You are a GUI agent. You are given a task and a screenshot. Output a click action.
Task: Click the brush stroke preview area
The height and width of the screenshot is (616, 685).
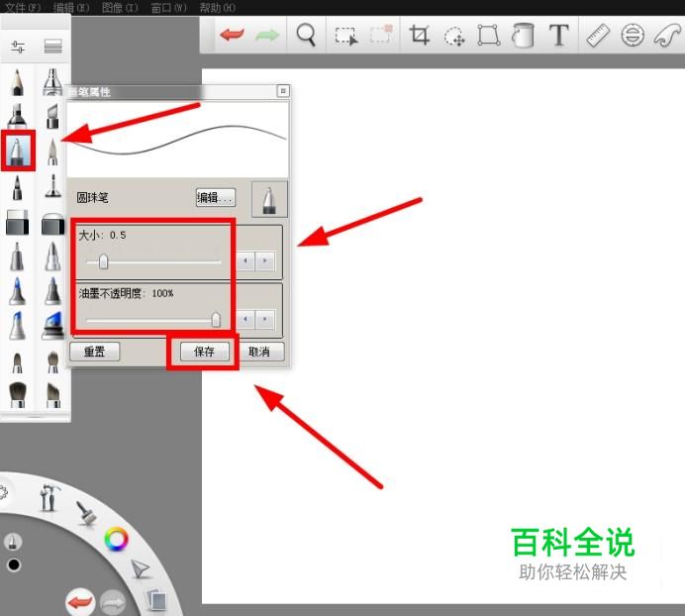tap(177, 139)
